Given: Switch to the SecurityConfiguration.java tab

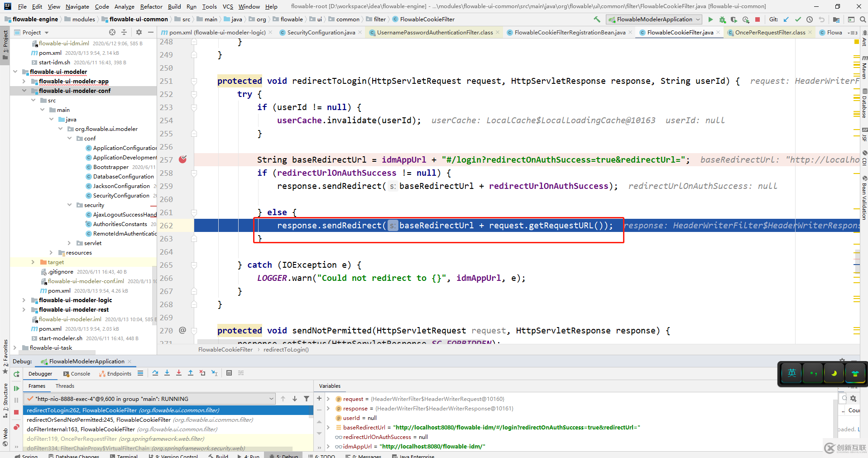Looking at the screenshot, I should [x=321, y=33].
